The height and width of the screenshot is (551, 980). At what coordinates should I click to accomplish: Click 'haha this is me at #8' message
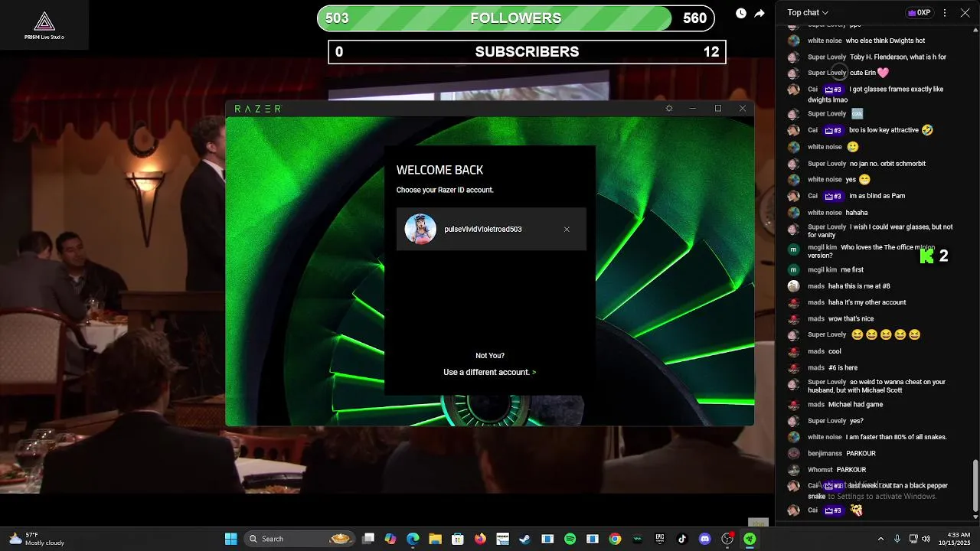pos(859,286)
